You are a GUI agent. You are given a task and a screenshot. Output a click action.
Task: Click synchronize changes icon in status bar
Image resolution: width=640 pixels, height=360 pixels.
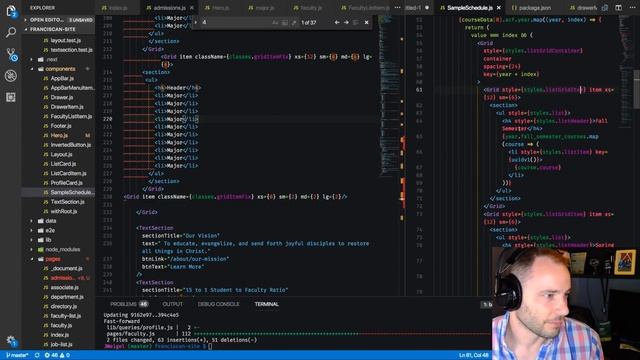click(37, 355)
